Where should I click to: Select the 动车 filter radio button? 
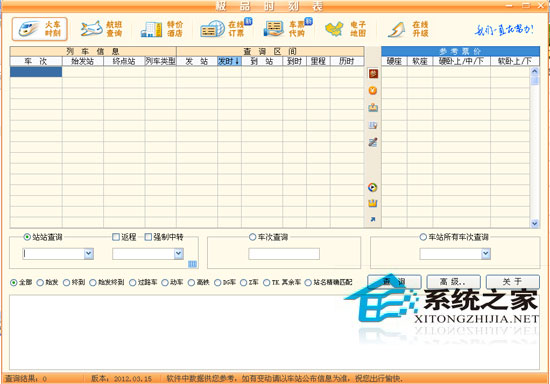tap(165, 282)
